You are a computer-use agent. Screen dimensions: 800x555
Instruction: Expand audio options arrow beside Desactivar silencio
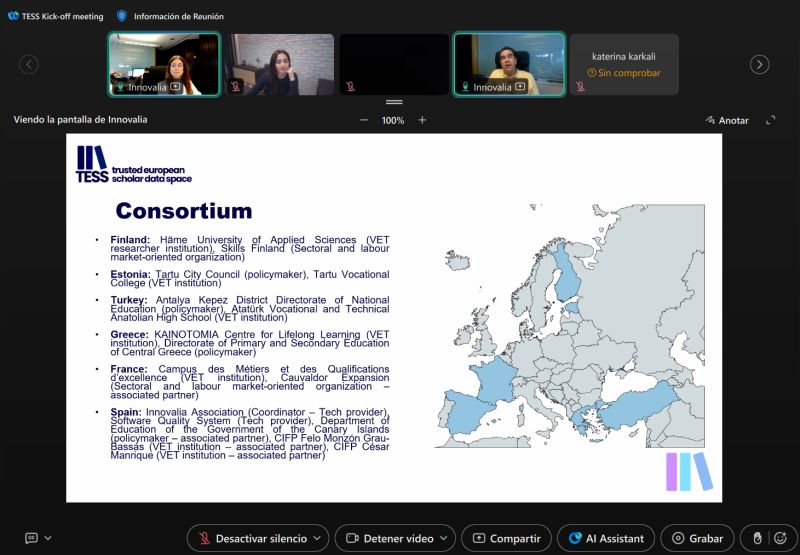coord(317,538)
